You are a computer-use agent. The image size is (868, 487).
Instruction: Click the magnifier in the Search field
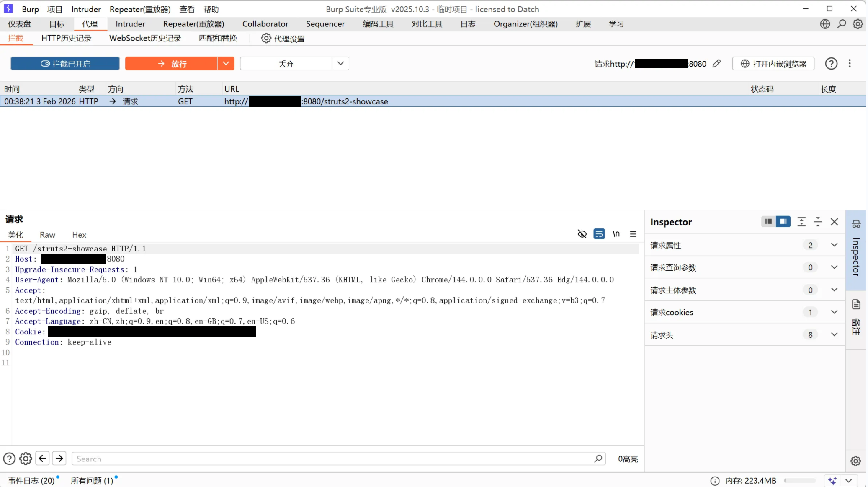pyautogui.click(x=598, y=459)
